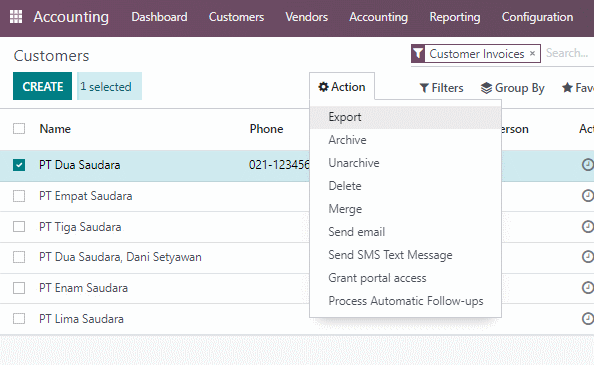
Task: Expand the Filters dropdown
Action: [x=441, y=88]
